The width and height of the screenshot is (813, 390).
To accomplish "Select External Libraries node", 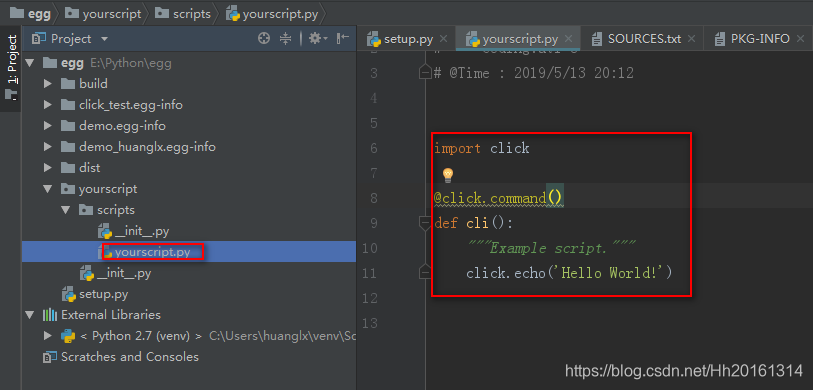I will pos(111,315).
